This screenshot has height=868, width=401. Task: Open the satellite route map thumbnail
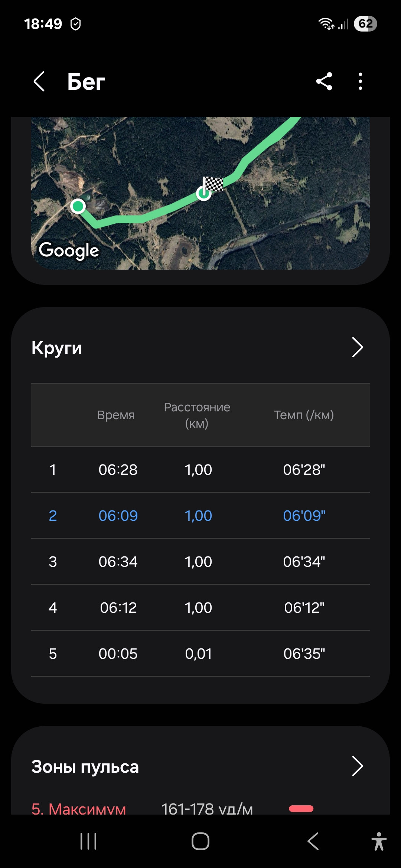(x=200, y=193)
